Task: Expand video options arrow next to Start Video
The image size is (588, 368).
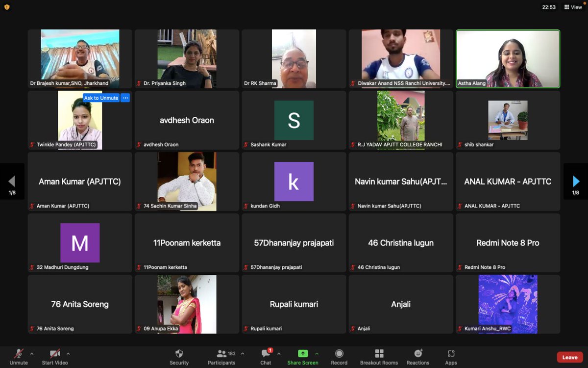Action: point(68,353)
